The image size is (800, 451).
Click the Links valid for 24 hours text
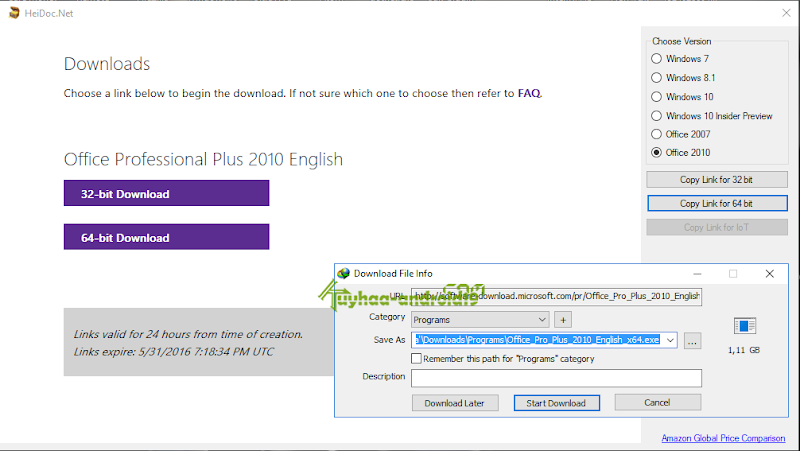[188, 334]
